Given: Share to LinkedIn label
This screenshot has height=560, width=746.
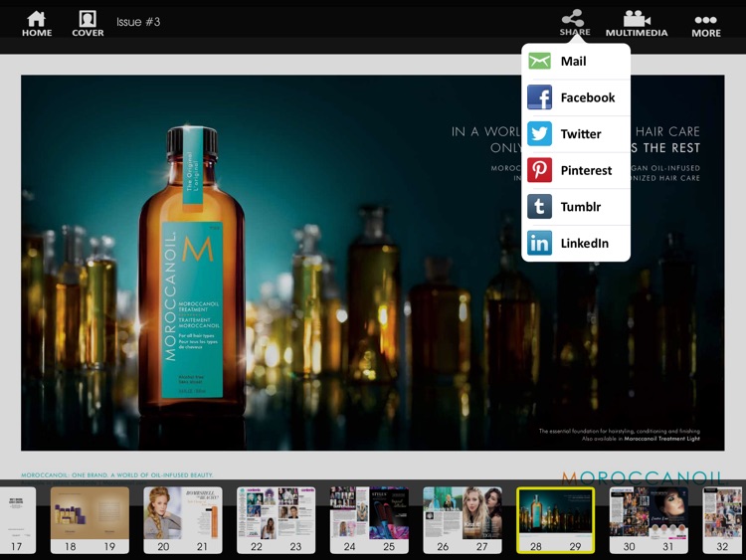Looking at the screenshot, I should (584, 243).
